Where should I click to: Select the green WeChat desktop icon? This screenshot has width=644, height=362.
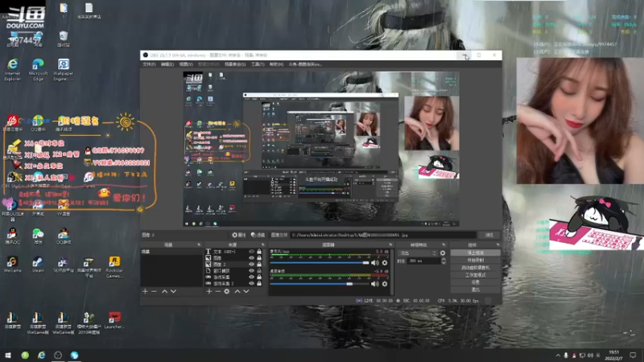click(38, 236)
